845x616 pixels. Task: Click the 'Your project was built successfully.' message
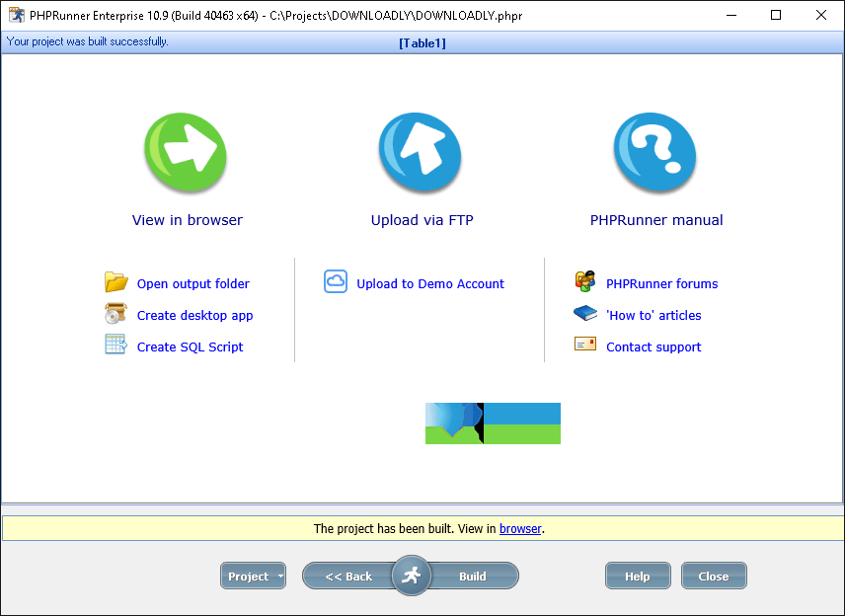click(x=87, y=41)
